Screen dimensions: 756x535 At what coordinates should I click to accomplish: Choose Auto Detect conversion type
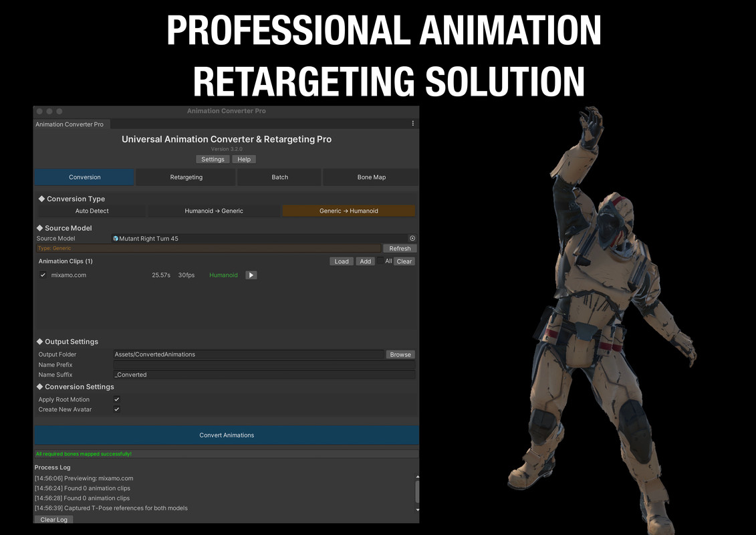tap(92, 211)
